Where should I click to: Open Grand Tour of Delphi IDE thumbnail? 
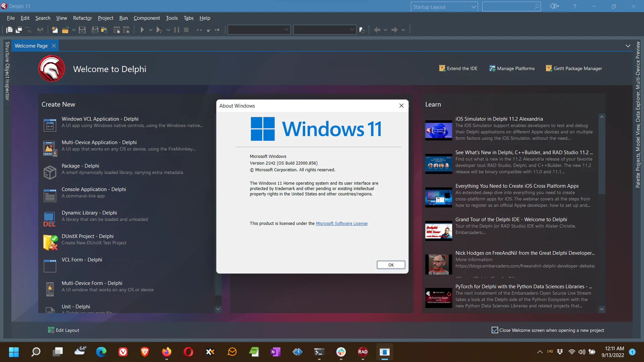tap(438, 231)
